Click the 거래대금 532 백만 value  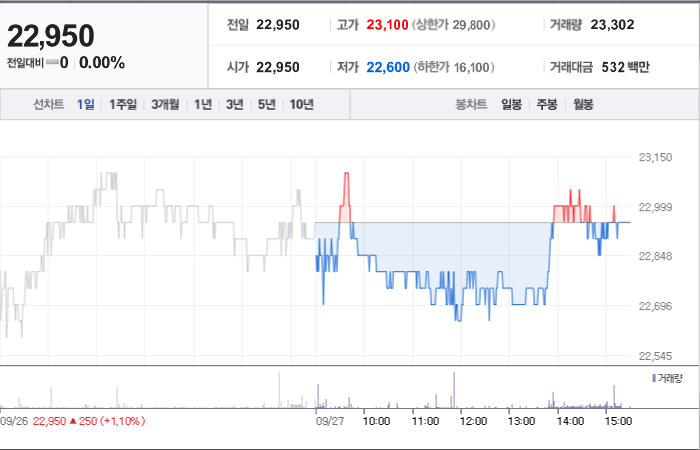pyautogui.click(x=625, y=67)
